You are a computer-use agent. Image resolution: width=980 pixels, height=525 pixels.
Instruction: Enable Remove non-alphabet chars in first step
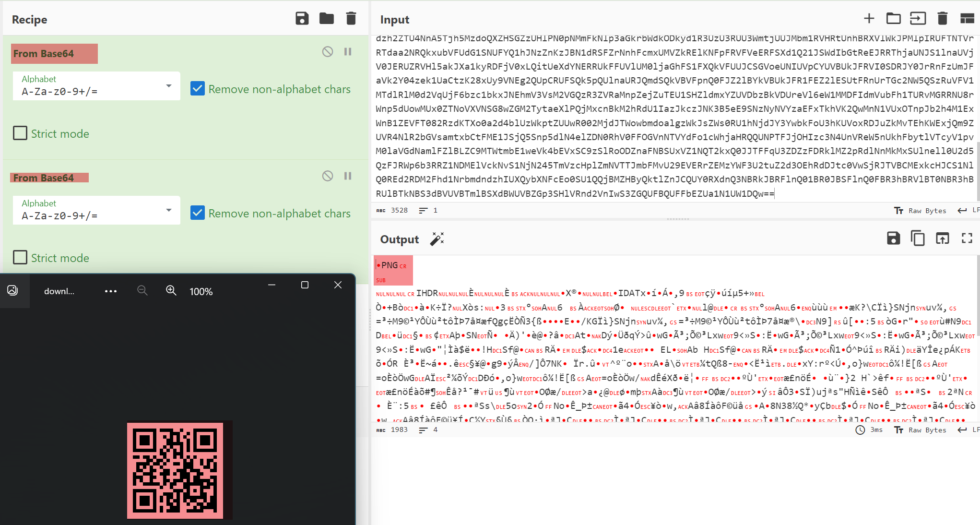[198, 89]
